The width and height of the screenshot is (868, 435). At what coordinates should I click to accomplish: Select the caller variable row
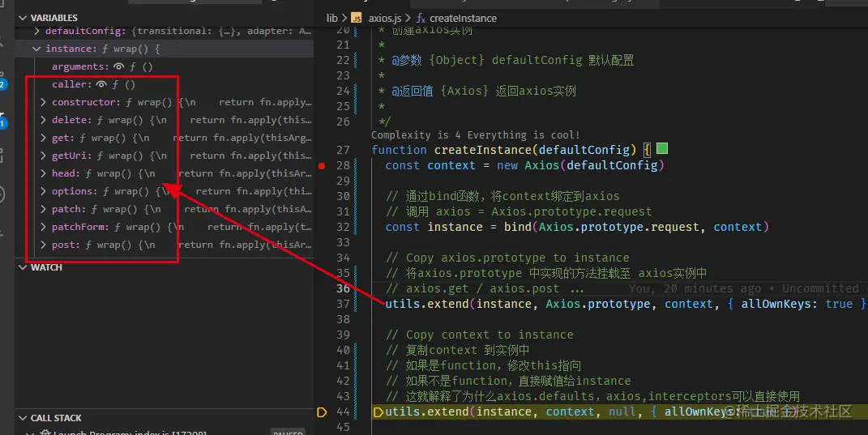tap(164, 84)
